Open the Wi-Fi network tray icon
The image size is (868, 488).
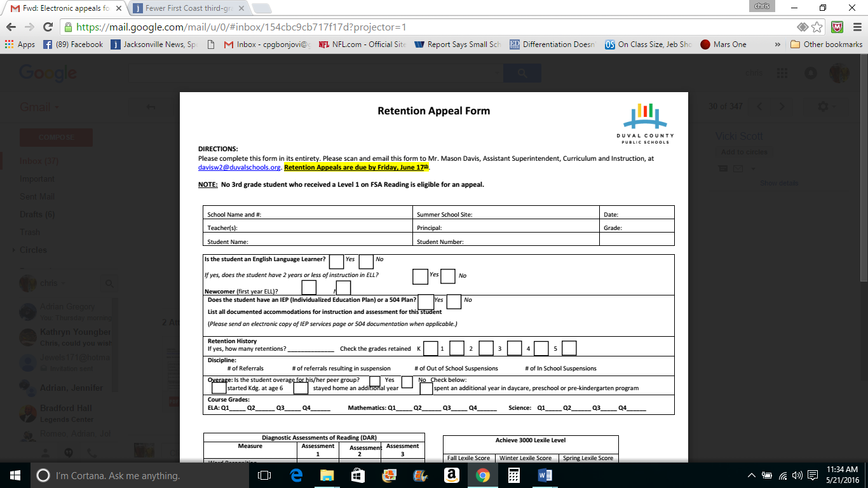click(783, 475)
